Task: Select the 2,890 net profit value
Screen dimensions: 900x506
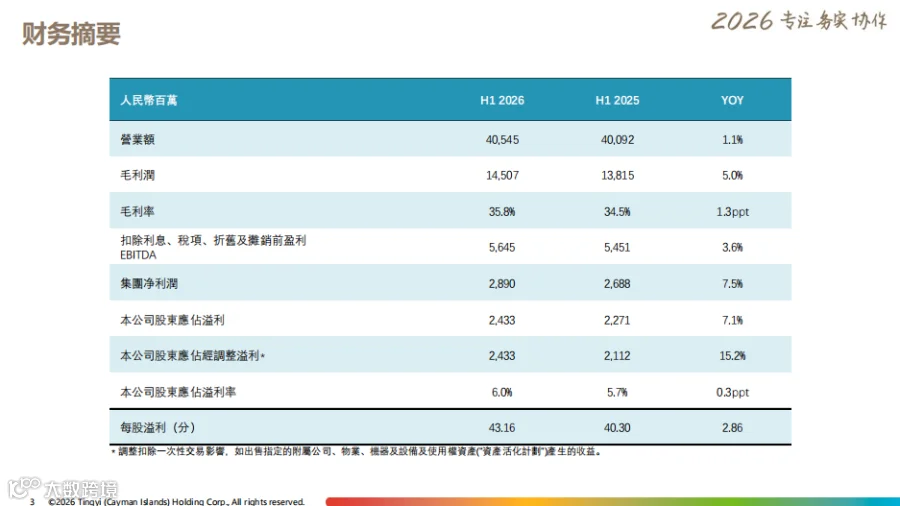Action: (x=502, y=284)
